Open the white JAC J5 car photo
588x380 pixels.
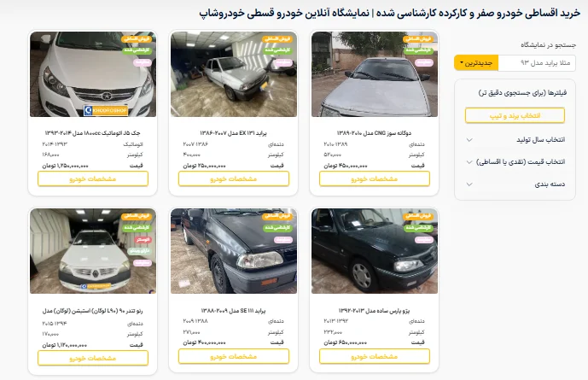click(93, 74)
